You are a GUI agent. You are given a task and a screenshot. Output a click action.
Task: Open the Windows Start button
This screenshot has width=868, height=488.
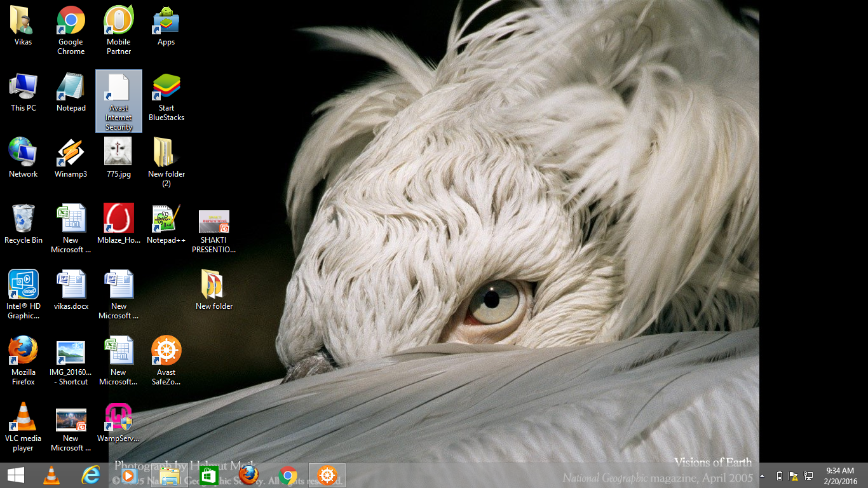coord(15,475)
